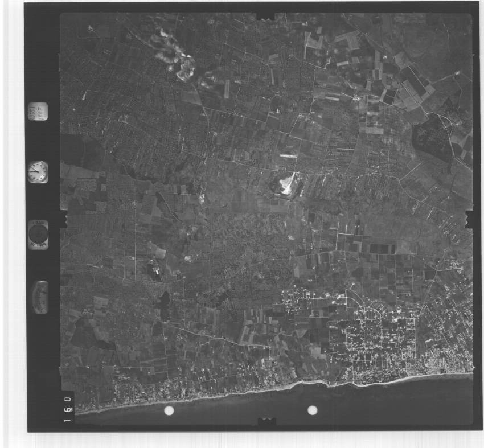Click the left white punch hole in the sea
This screenshot has width=484, height=448.
[169, 410]
